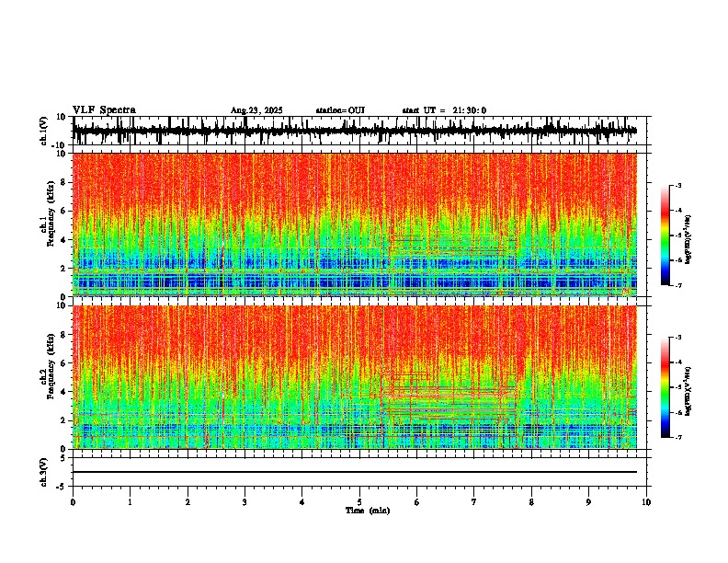Viewport: 728px width, 563px height.
Task: Click the "-3" label on ch.1 colorbar
Action: (678, 185)
